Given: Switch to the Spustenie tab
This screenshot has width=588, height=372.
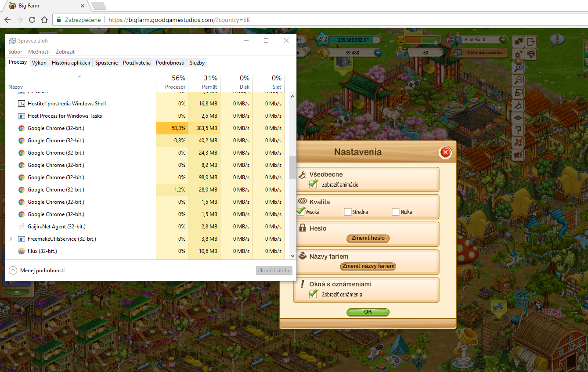Looking at the screenshot, I should [x=107, y=63].
